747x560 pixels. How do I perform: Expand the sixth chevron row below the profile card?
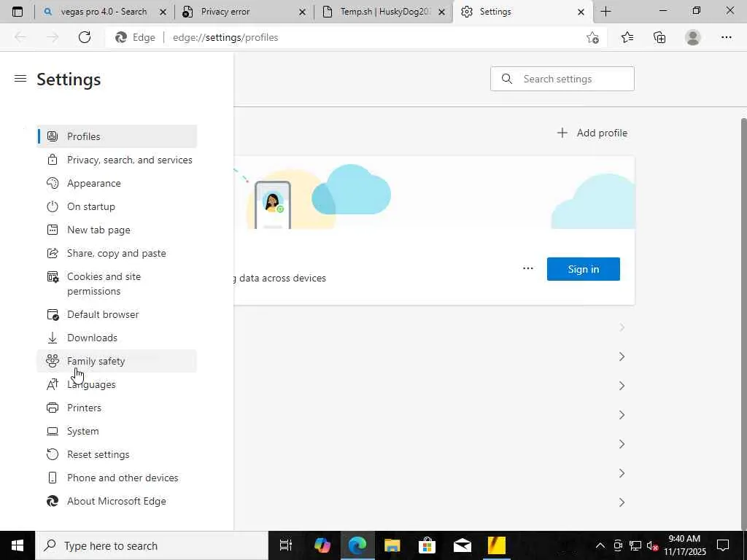point(622,473)
